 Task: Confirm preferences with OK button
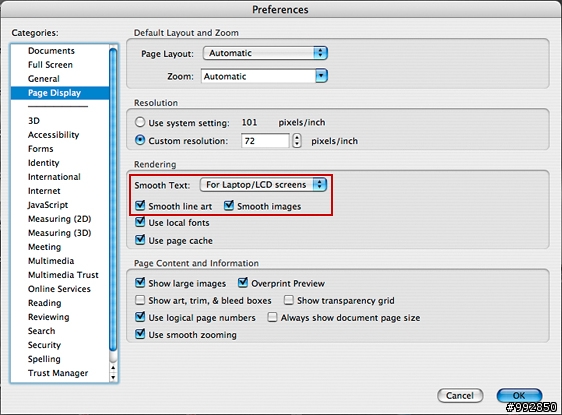coord(519,395)
